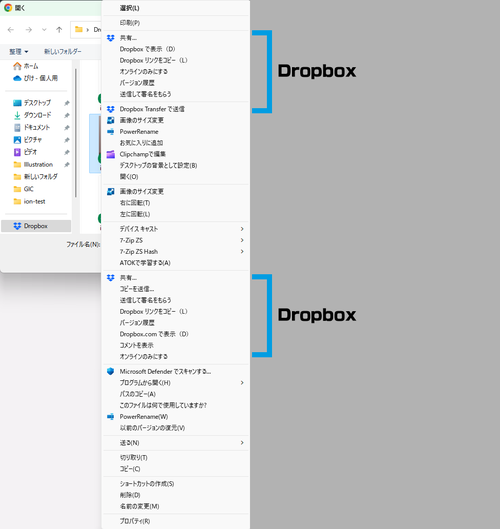Click the ダウンロード arrow icon in the sidebar

[x=17, y=115]
